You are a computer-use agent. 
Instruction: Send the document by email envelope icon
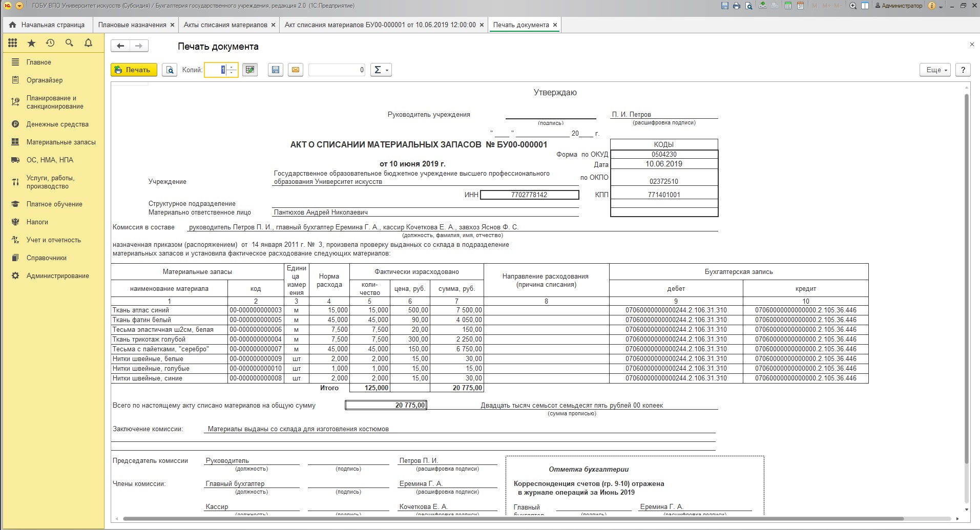296,70
